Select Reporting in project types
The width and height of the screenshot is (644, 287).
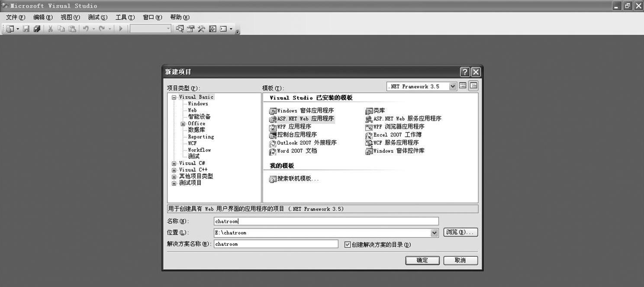[x=201, y=137]
